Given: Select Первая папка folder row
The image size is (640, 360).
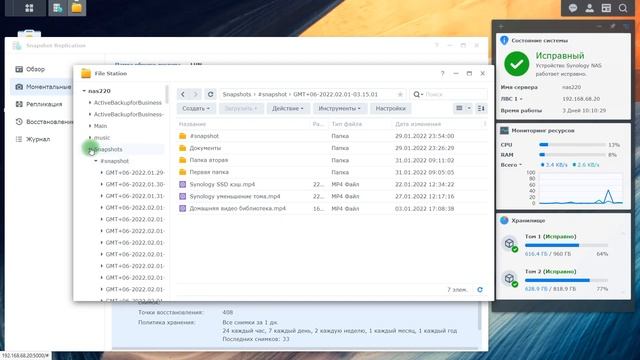Looking at the screenshot, I should (332, 172).
